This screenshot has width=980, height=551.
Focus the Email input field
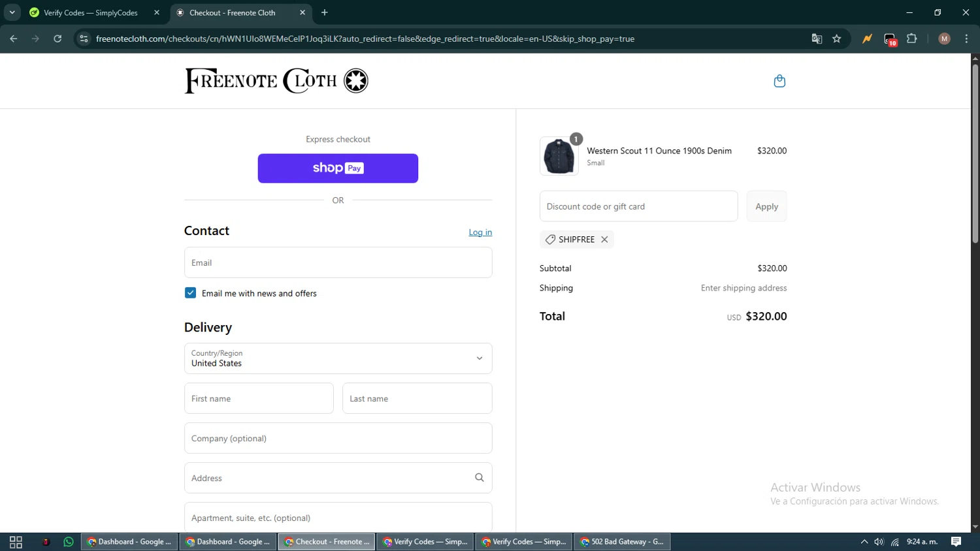[338, 262]
